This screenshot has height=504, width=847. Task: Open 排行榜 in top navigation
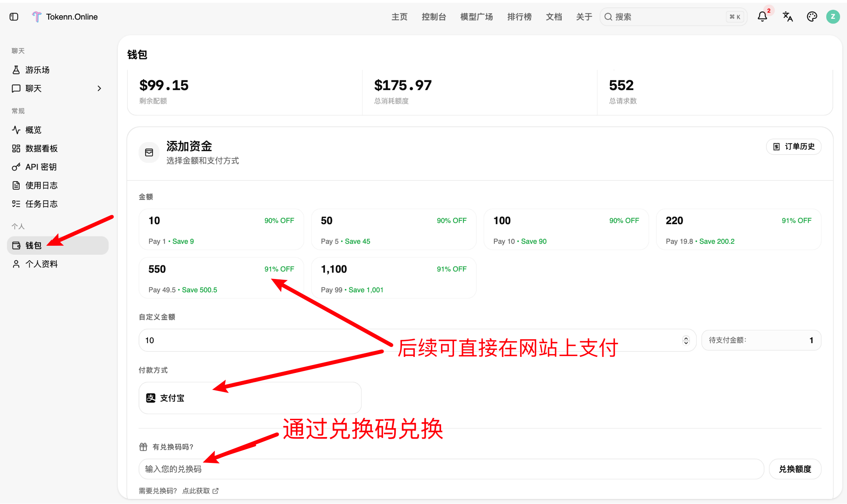(x=519, y=17)
